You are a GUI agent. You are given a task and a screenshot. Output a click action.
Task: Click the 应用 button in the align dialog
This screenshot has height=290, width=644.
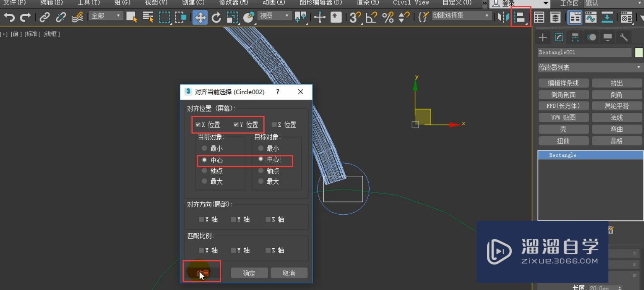(x=203, y=273)
